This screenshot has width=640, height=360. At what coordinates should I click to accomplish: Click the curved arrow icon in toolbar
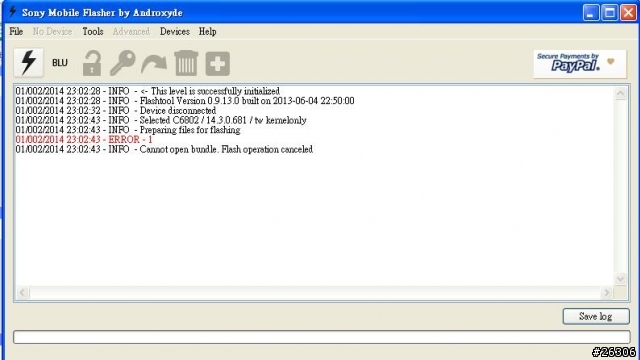click(x=154, y=64)
